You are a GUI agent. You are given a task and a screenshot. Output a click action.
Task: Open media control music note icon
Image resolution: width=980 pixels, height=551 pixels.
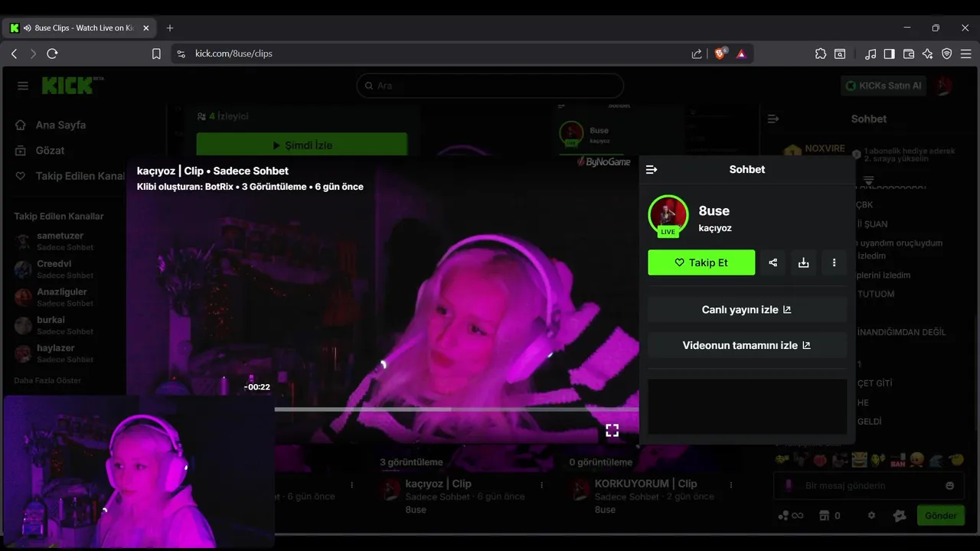coord(871,54)
